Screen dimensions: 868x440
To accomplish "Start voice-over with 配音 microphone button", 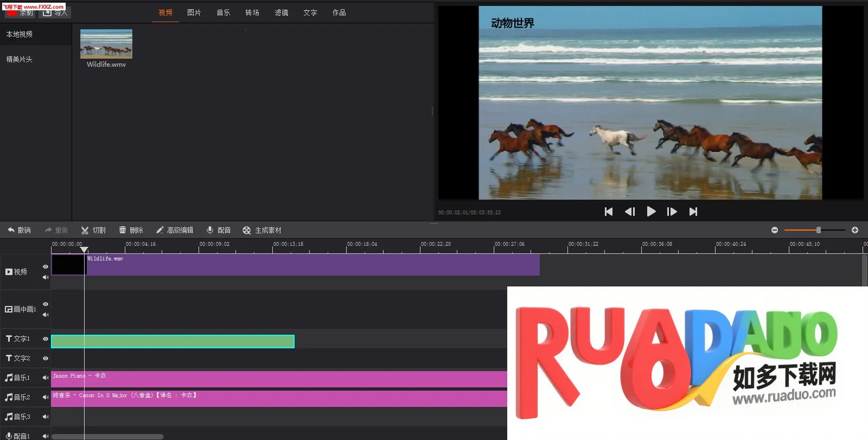I will pos(219,230).
